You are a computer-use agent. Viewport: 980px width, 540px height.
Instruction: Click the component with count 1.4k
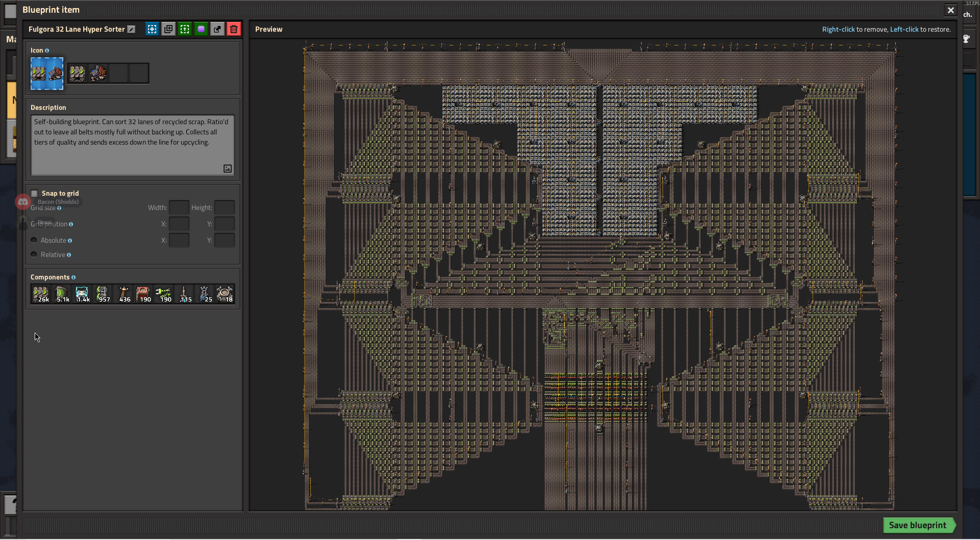click(82, 294)
